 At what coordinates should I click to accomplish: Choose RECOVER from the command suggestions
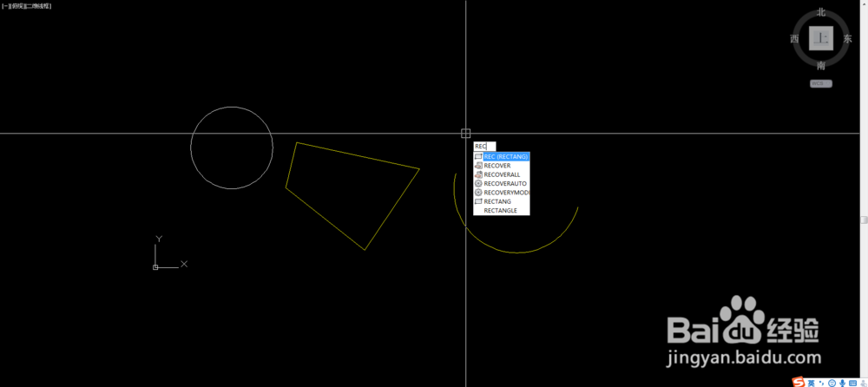502,166
